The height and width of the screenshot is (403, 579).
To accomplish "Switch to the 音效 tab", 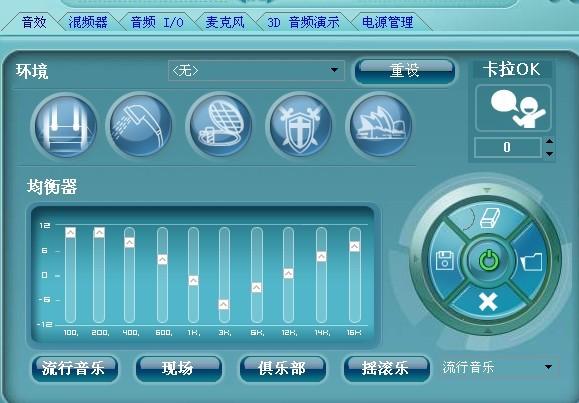I will coord(34,22).
